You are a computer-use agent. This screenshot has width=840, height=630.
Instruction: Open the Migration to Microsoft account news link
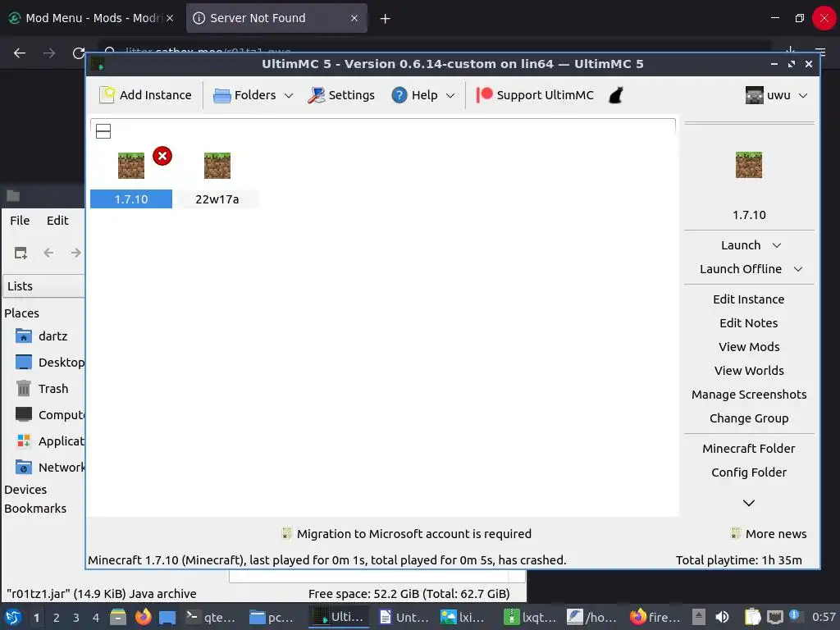tap(407, 533)
